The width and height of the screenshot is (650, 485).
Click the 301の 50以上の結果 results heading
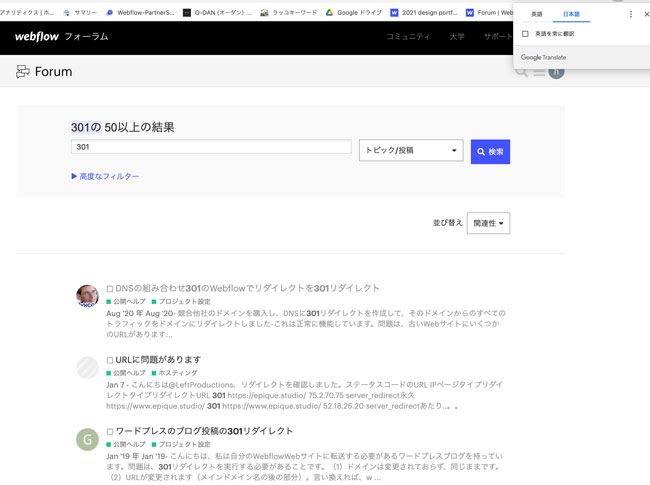coord(122,127)
